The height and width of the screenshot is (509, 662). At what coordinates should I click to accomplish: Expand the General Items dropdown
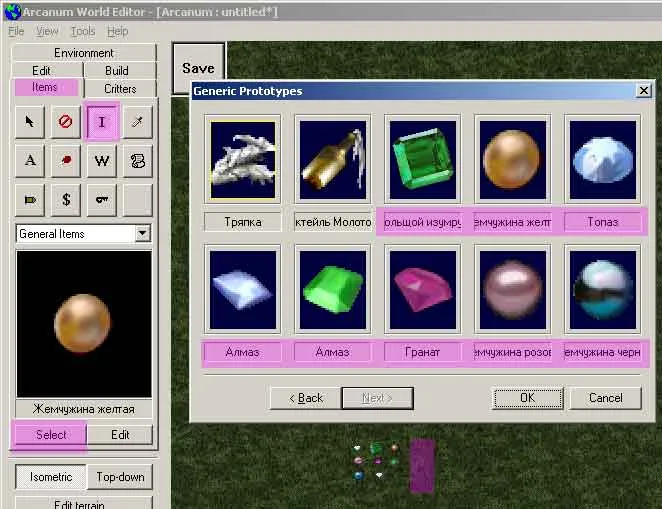click(143, 234)
